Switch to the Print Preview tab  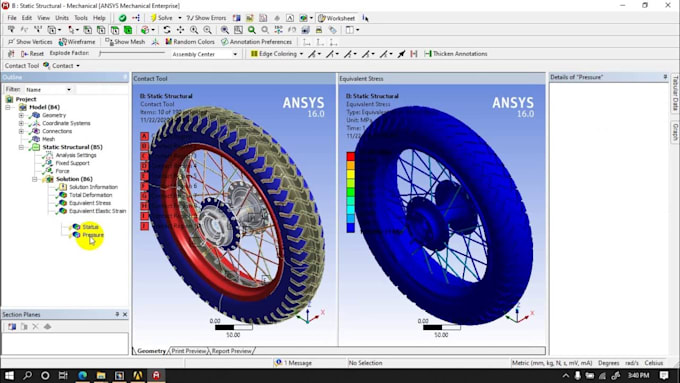[189, 351]
